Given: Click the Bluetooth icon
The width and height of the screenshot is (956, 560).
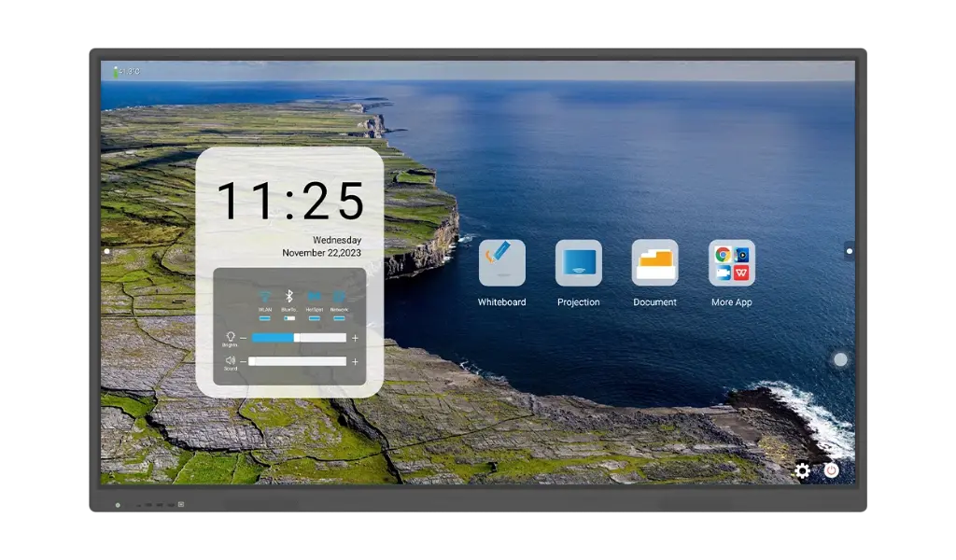Looking at the screenshot, I should pos(289,296).
